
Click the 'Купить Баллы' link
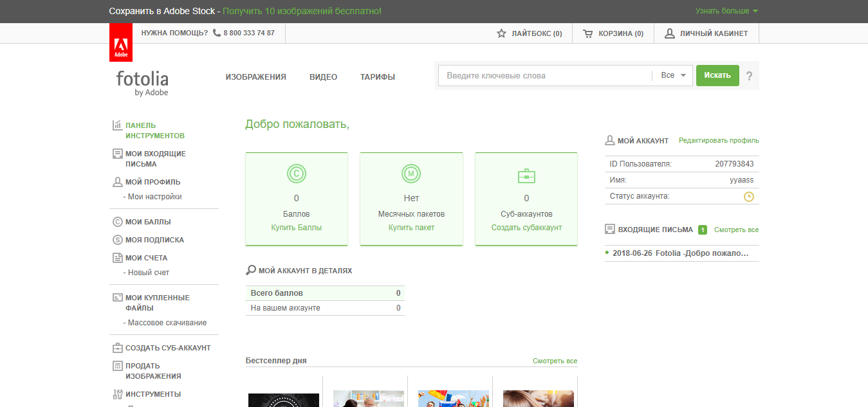(x=296, y=228)
